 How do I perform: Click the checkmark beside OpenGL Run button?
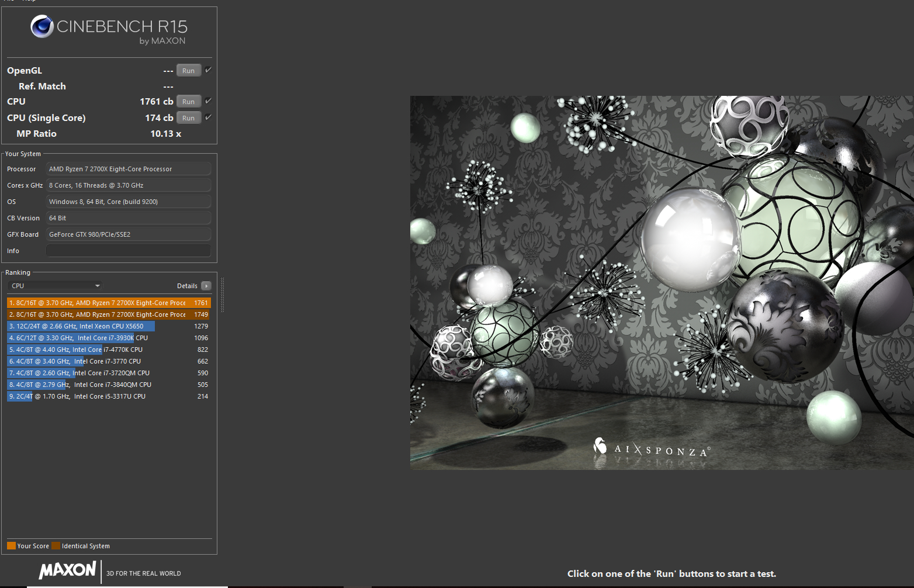[x=208, y=69]
